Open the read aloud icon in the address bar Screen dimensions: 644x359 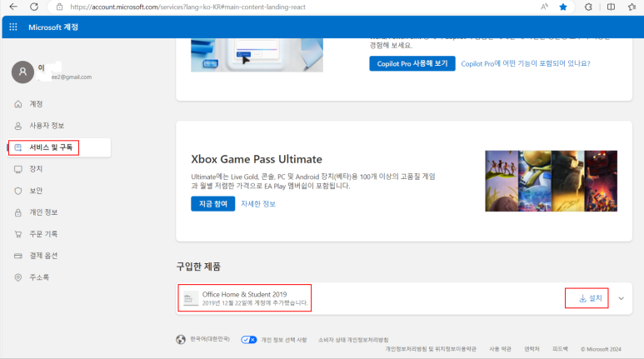544,7
